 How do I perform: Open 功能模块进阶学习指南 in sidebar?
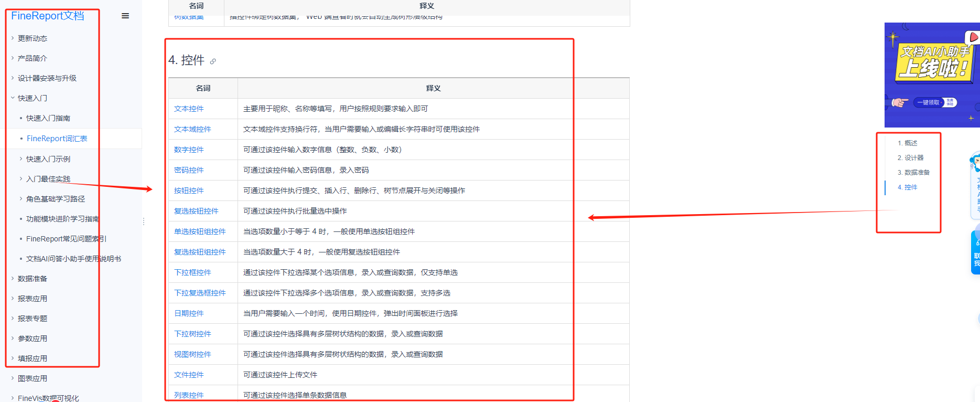coord(63,219)
